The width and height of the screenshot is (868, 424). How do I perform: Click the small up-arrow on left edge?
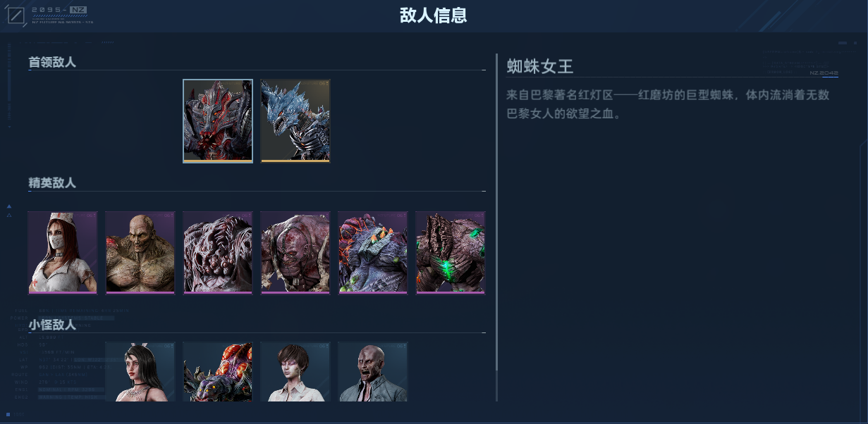[9, 206]
